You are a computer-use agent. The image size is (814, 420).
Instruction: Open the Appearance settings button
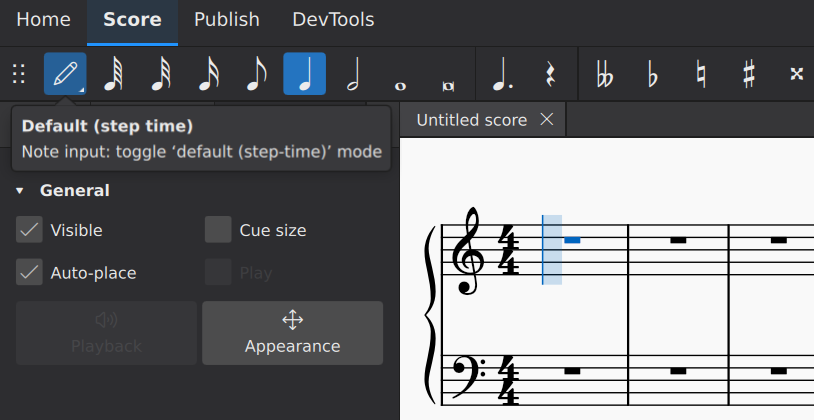point(292,333)
